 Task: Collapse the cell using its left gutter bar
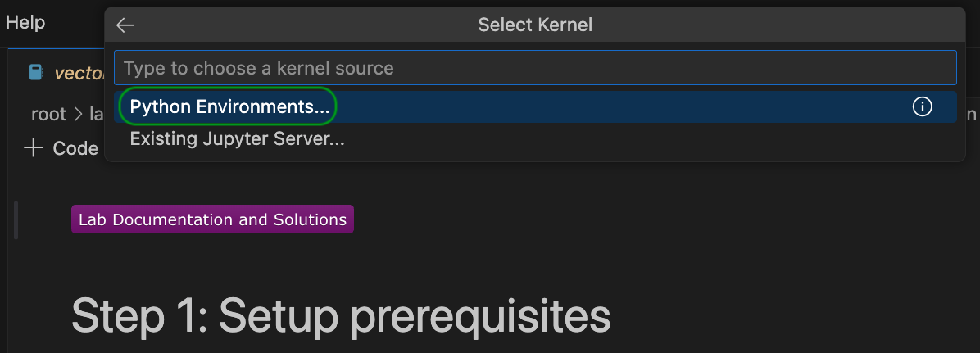point(16,219)
